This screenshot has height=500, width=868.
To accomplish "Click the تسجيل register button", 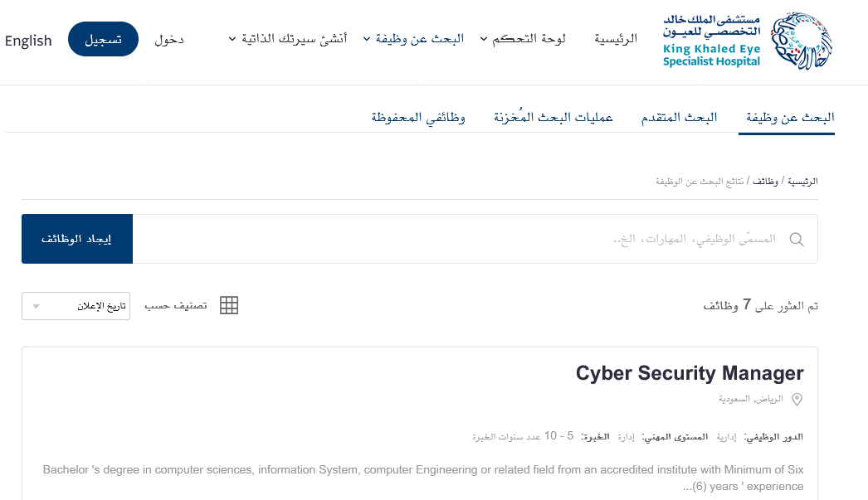I will click(x=103, y=40).
